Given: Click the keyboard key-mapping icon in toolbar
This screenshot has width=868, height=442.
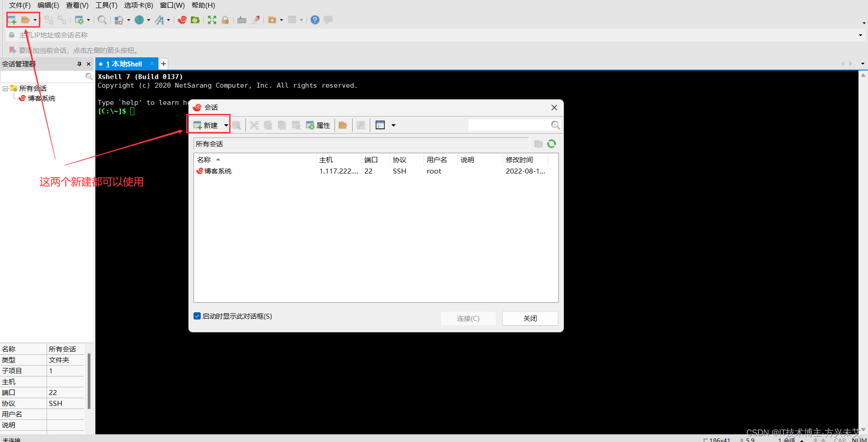Looking at the screenshot, I should click(242, 20).
